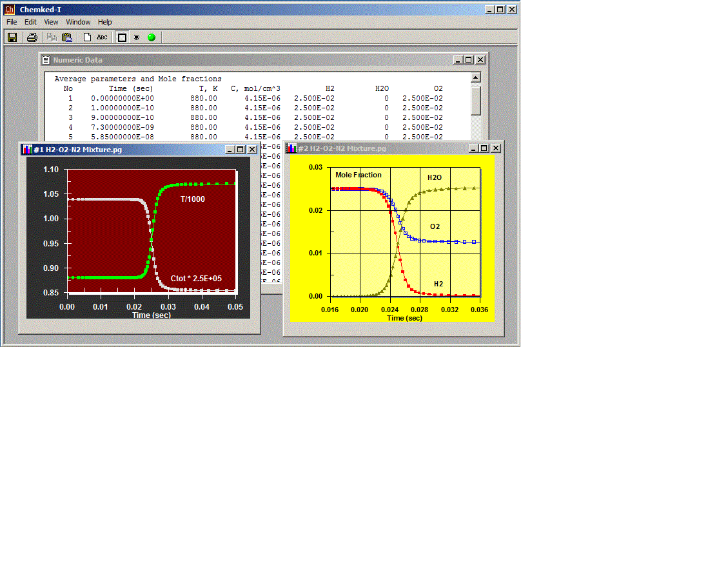Toggle the pressed square frame toolbar button
728x585 pixels.
click(x=122, y=37)
